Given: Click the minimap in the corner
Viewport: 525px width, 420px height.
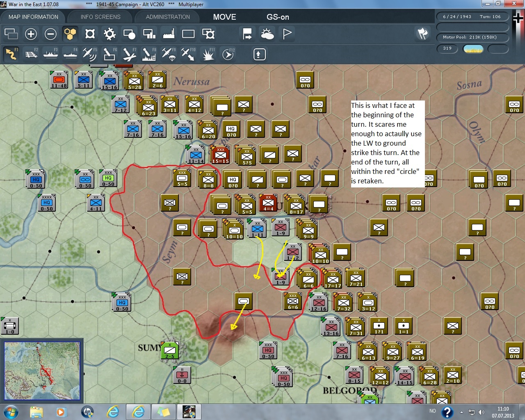Looking at the screenshot, I should (42, 371).
